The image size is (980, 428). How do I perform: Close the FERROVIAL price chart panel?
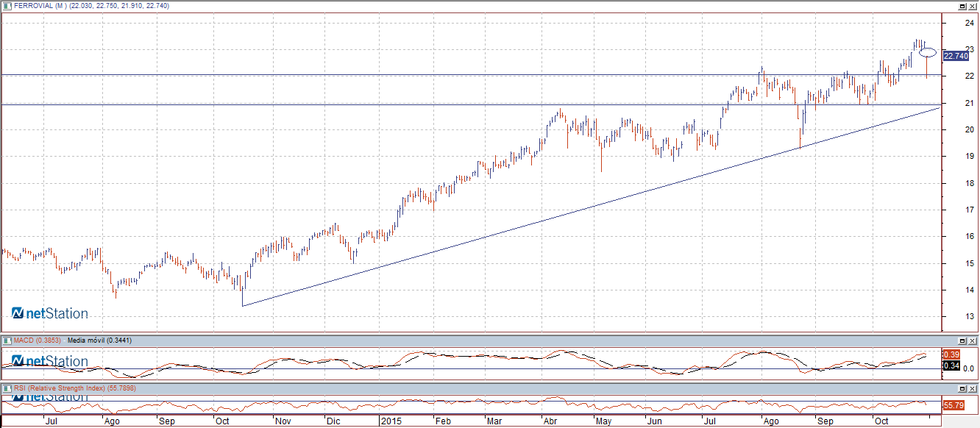click(972, 5)
